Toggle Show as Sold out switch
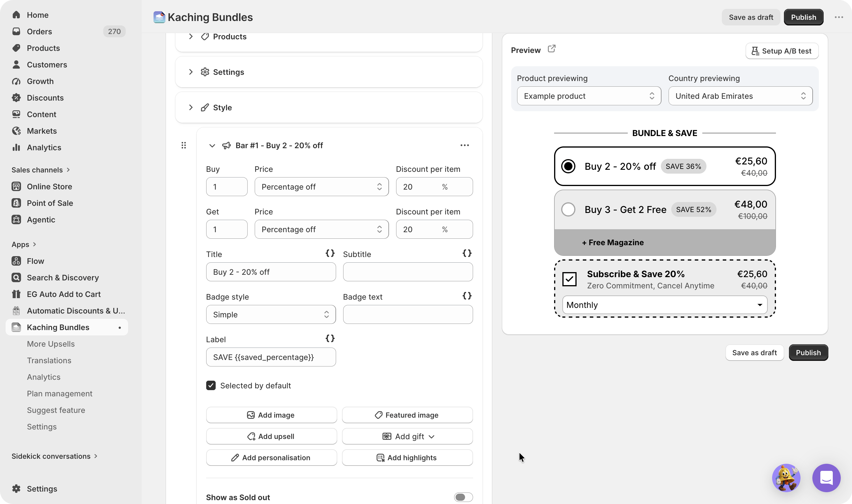852x504 pixels. [x=463, y=497]
